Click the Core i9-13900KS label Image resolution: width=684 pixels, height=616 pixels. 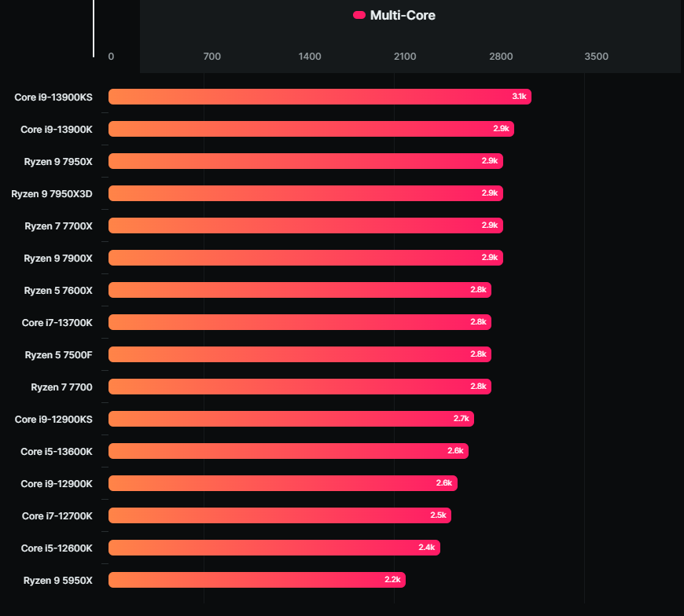tap(53, 97)
